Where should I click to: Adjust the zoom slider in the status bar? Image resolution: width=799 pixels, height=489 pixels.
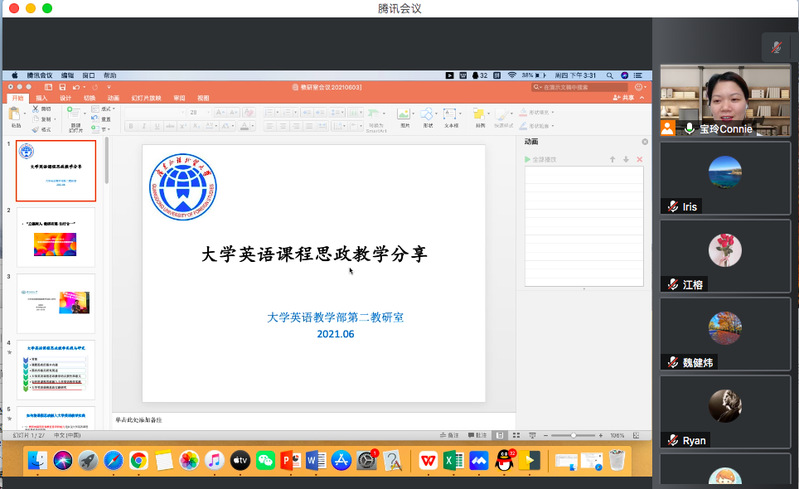[573, 436]
